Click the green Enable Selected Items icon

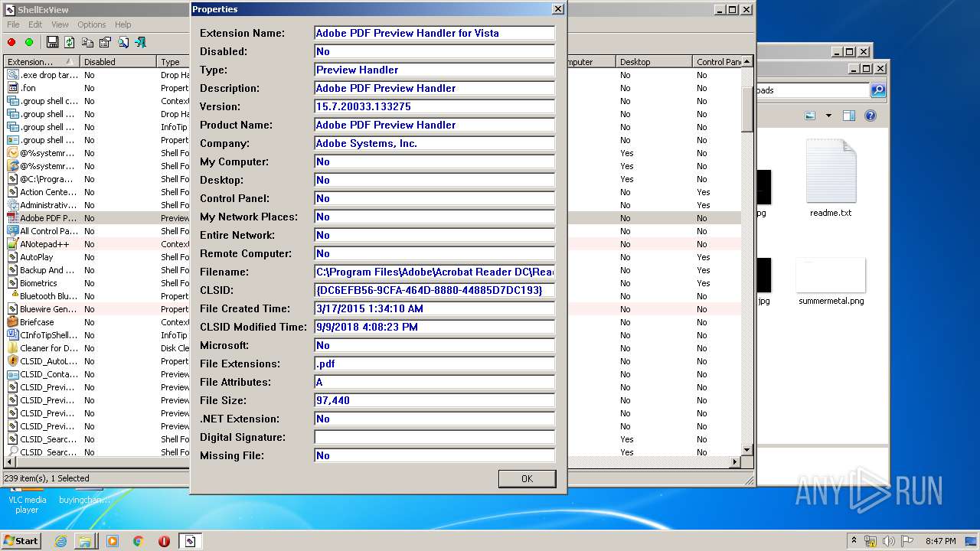[x=29, y=42]
